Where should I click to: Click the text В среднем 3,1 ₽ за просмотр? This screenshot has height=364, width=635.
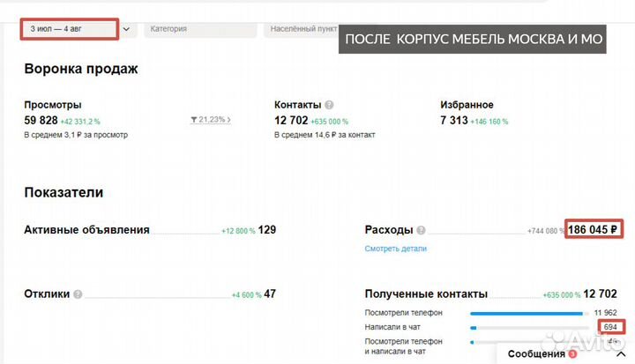(x=76, y=135)
